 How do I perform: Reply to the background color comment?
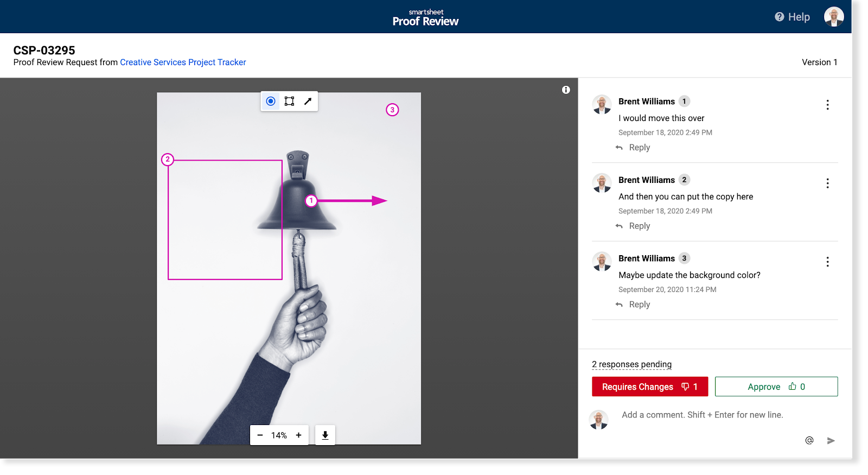639,305
